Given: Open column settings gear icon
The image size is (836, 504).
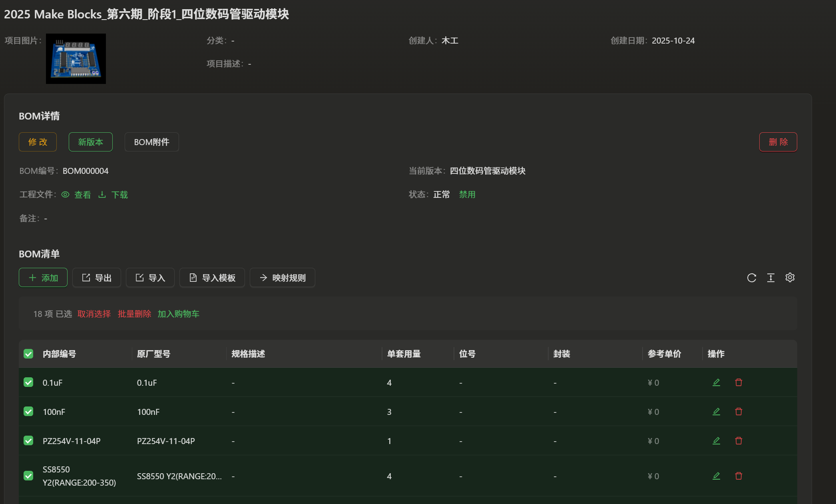Looking at the screenshot, I should pos(790,277).
